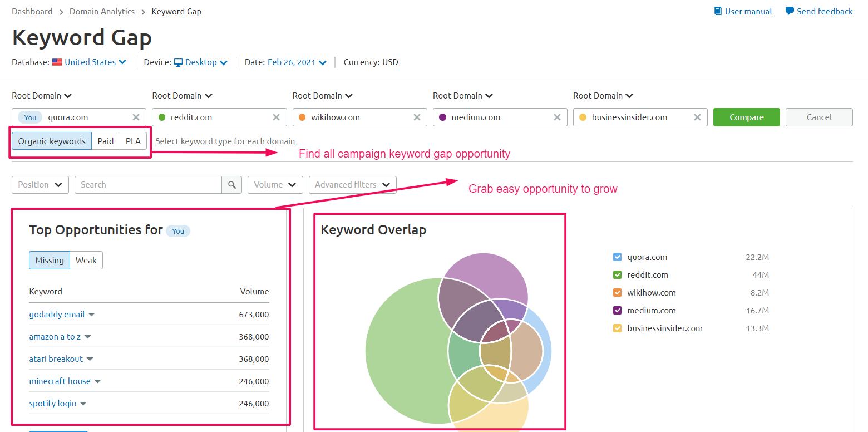Image resolution: width=868 pixels, height=432 pixels.
Task: Click the Send feedback speech bubble icon
Action: coord(790,11)
